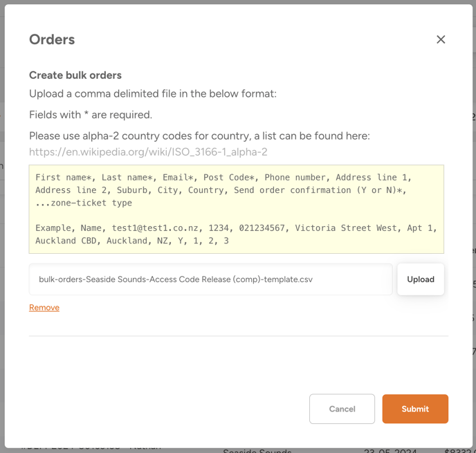Cancel the bulk order creation
Image resolution: width=476 pixels, height=453 pixels.
coord(342,409)
